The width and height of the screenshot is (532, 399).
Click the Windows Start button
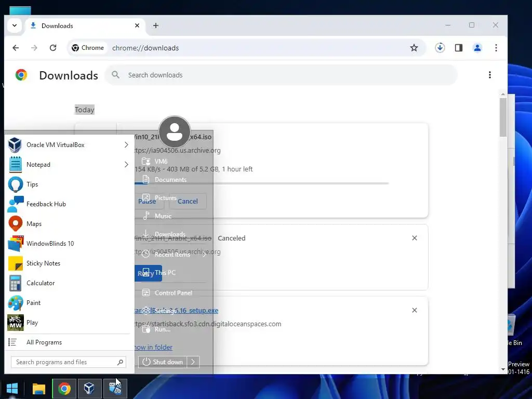pyautogui.click(x=12, y=388)
